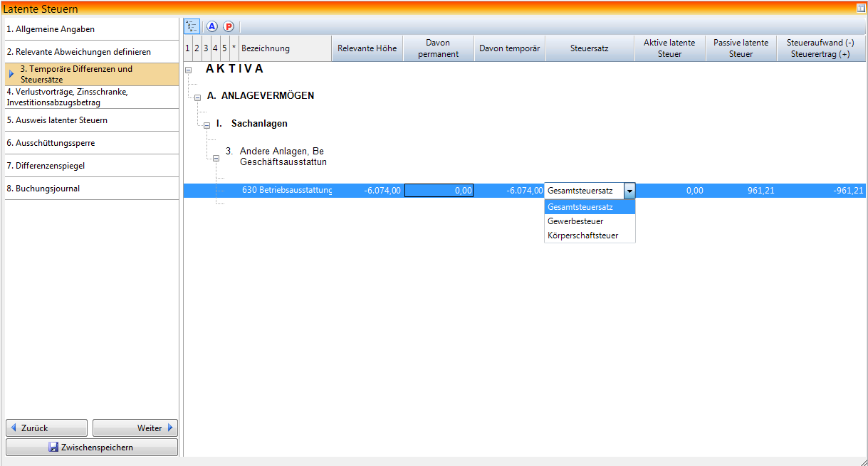This screenshot has height=466, width=868.
Task: Choose Körperschaftsteuer in the tax rate list
Action: point(582,235)
